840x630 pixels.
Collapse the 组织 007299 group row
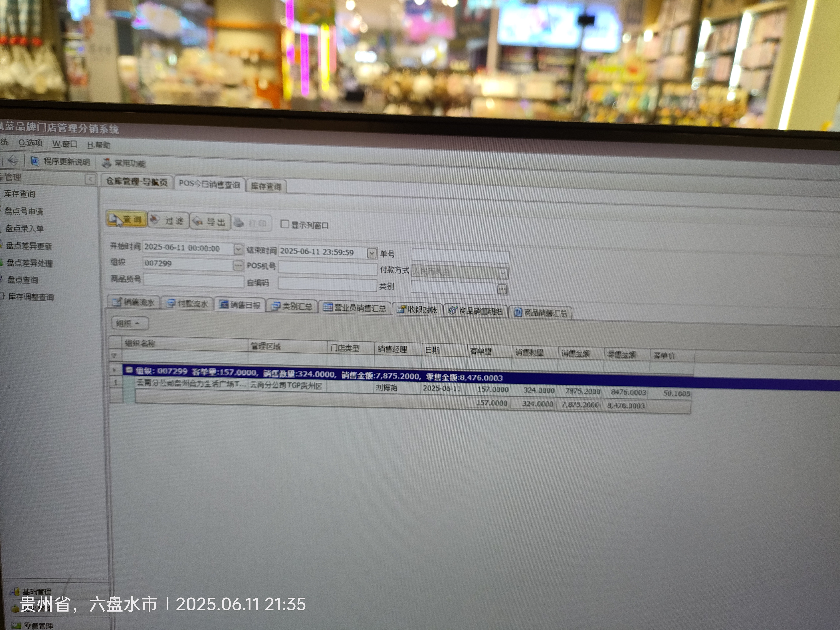(x=129, y=370)
